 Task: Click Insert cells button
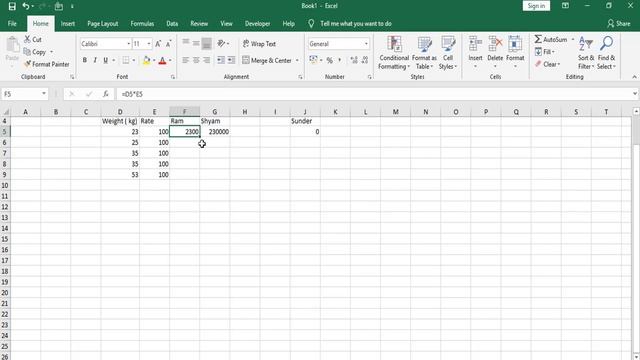475,53
